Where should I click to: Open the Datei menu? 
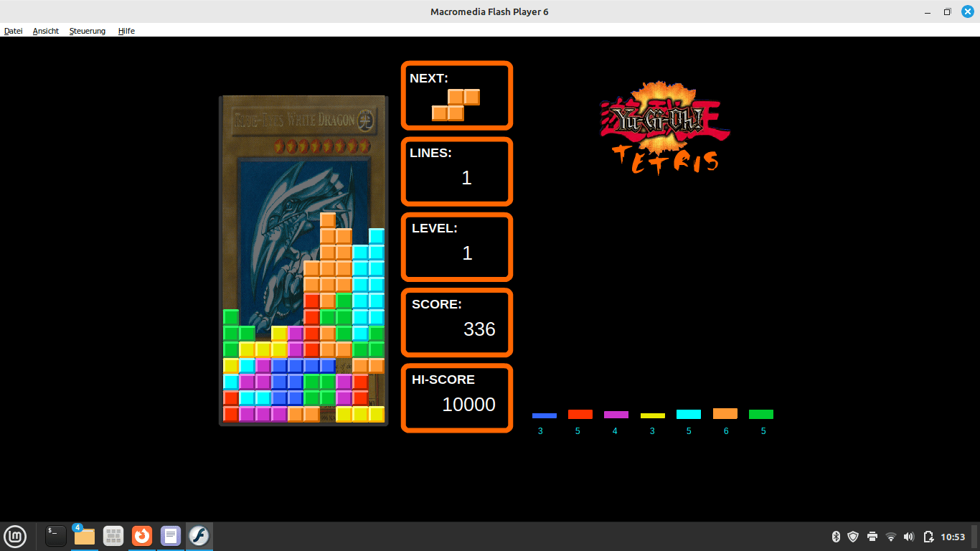[14, 31]
